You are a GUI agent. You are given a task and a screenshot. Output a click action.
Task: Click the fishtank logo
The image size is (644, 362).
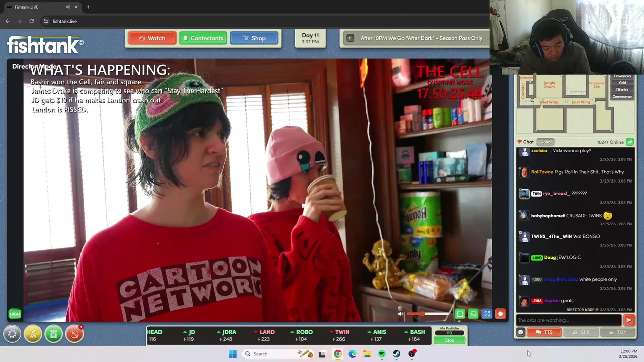tap(45, 45)
